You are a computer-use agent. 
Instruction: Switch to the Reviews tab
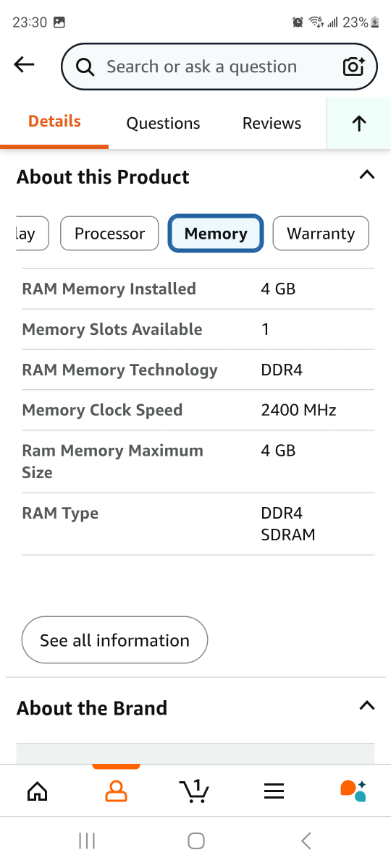(x=272, y=124)
